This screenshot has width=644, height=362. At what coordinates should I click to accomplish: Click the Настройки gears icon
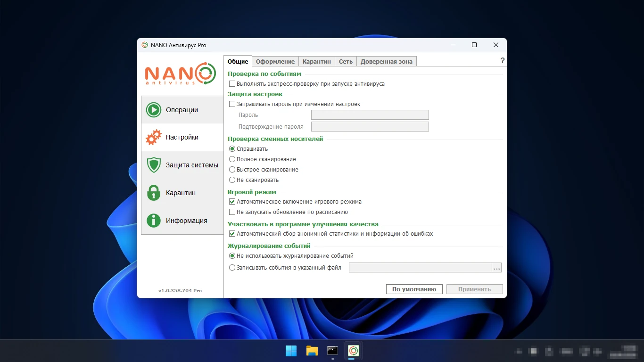coord(154,137)
